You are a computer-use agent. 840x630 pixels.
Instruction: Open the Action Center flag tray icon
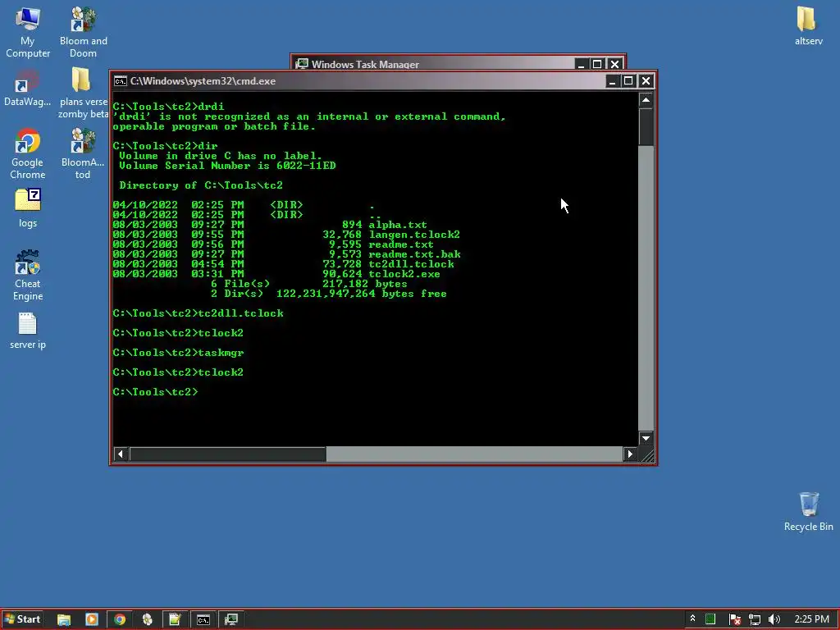(x=735, y=619)
